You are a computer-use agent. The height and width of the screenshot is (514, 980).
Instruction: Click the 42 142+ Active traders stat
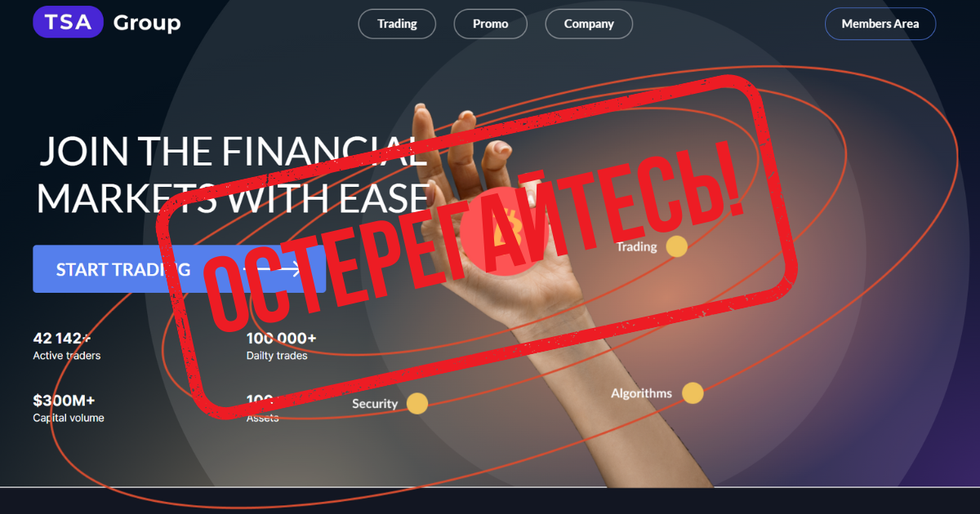pyautogui.click(x=67, y=346)
